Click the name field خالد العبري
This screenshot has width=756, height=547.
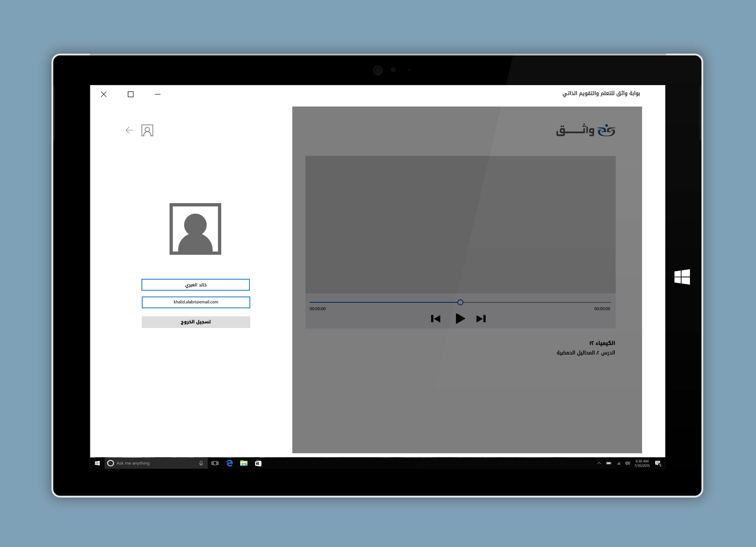point(196,285)
